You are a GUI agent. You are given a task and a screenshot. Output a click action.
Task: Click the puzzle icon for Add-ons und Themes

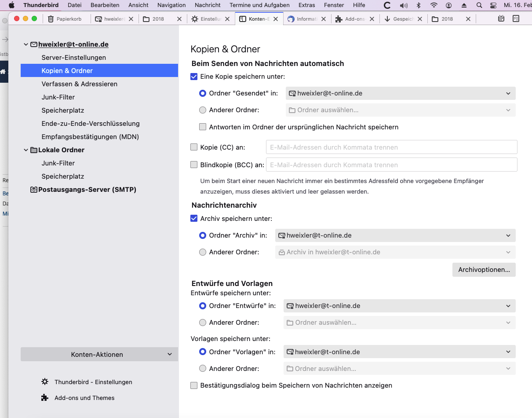click(x=44, y=398)
